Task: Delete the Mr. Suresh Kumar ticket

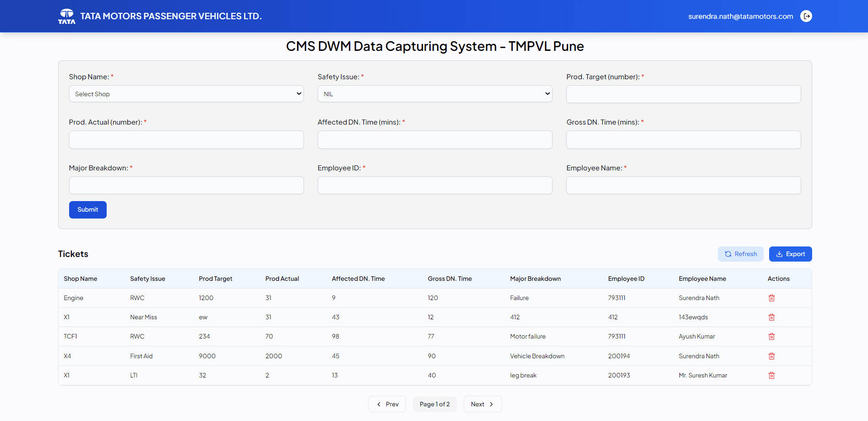Action: coord(771,375)
